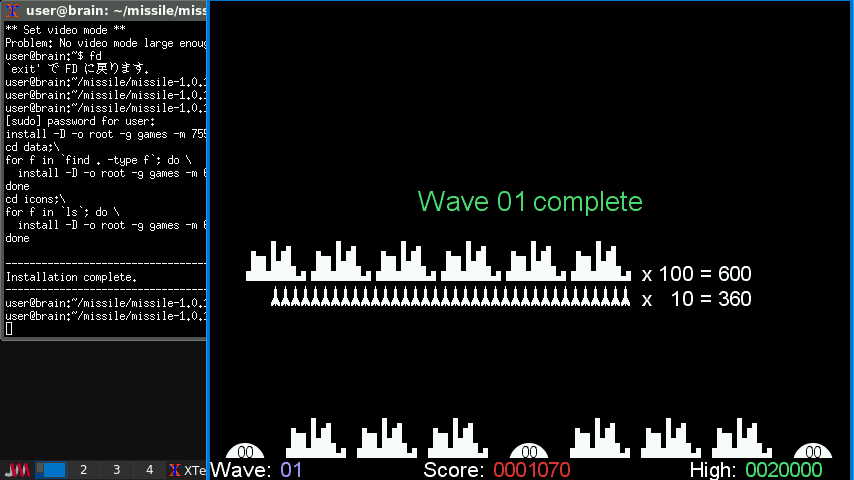
Task: Click the terminal command prompt cursor
Action: click(x=9, y=328)
